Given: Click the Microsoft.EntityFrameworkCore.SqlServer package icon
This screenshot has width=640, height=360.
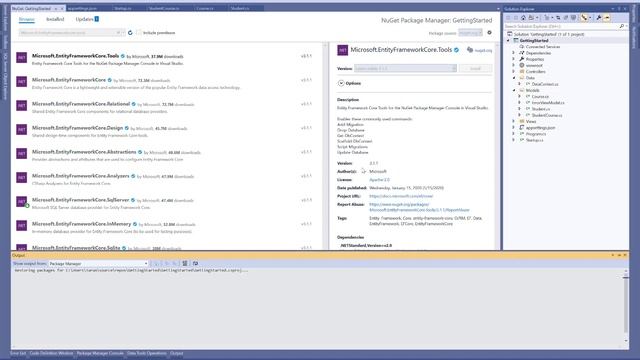Looking at the screenshot, I should pyautogui.click(x=22, y=202).
